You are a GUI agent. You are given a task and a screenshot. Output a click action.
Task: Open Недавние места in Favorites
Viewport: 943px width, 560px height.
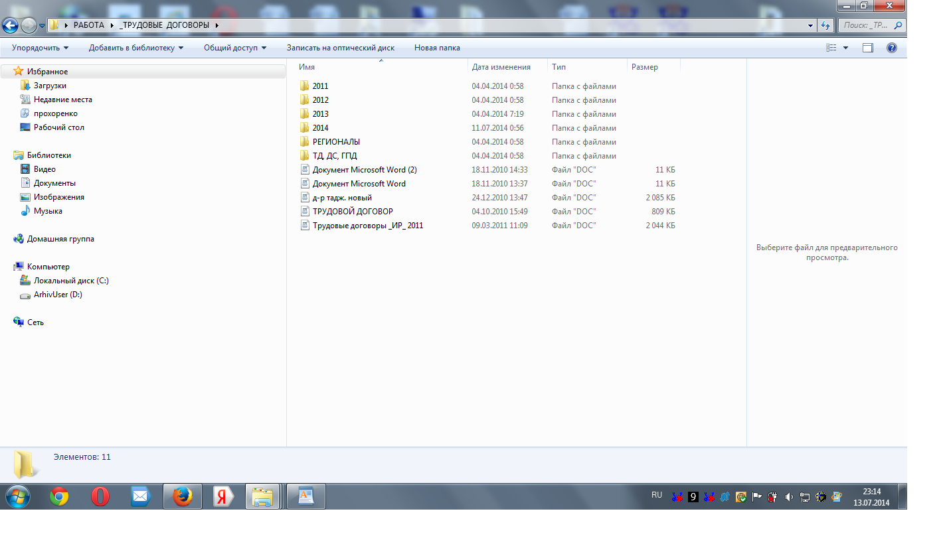pos(62,100)
